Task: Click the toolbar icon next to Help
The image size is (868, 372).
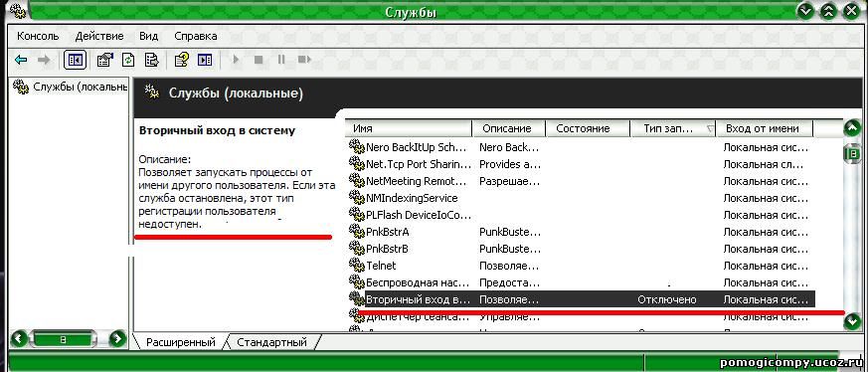Action: pos(205,60)
